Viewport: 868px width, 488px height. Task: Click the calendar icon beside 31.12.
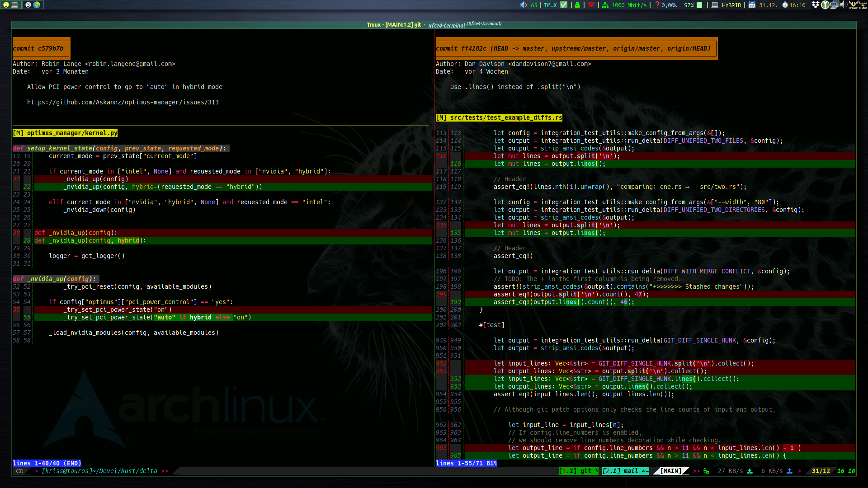(x=752, y=5)
